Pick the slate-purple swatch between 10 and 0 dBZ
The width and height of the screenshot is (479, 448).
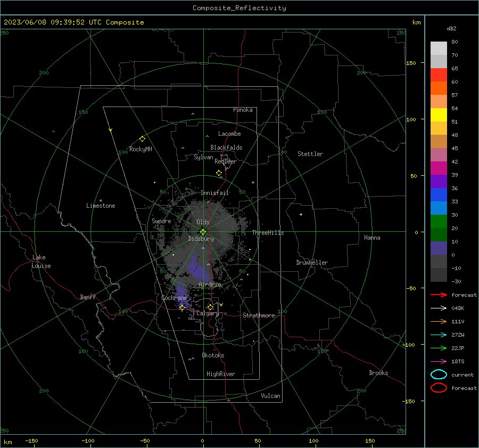pyautogui.click(x=439, y=248)
